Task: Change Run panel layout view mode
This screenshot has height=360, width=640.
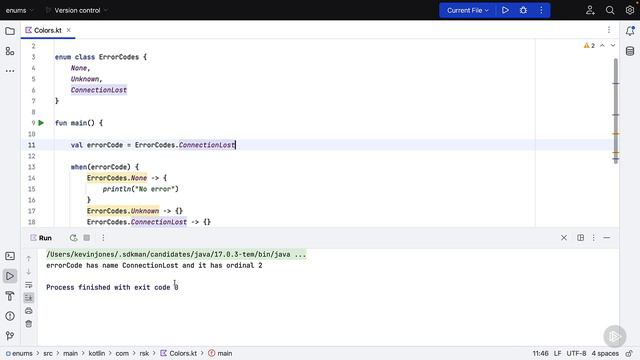Action: [580, 238]
